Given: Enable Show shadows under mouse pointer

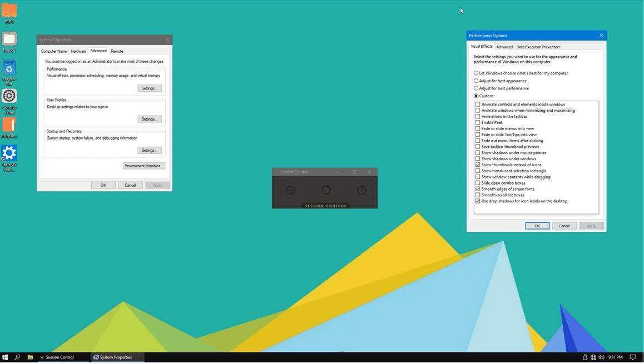Looking at the screenshot, I should tap(478, 153).
